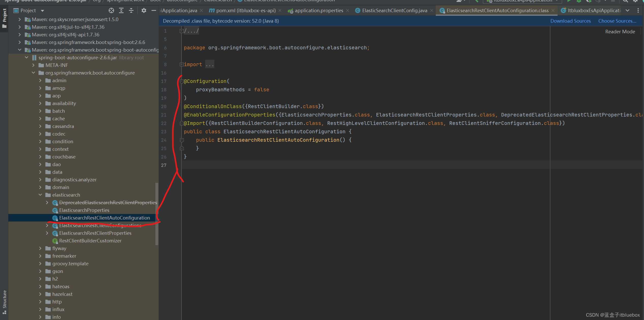
Task: Open Search Everywhere magnifier icon
Action: [625, 1]
